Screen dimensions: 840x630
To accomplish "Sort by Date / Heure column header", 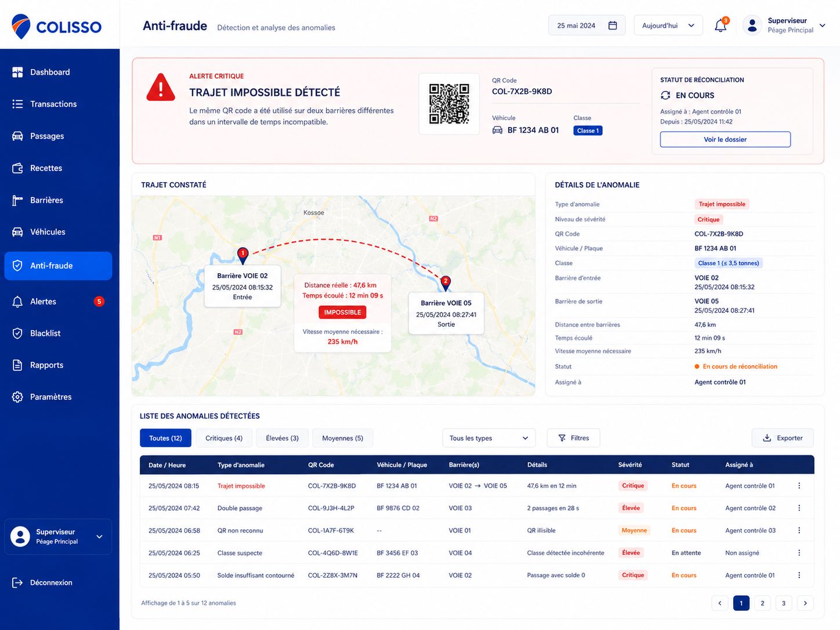I will (167, 465).
